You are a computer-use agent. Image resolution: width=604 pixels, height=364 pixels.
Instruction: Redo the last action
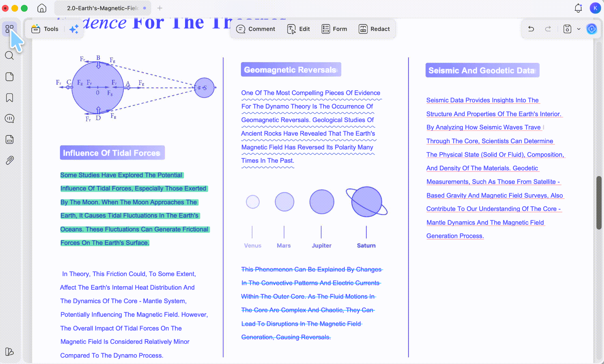coord(548,29)
